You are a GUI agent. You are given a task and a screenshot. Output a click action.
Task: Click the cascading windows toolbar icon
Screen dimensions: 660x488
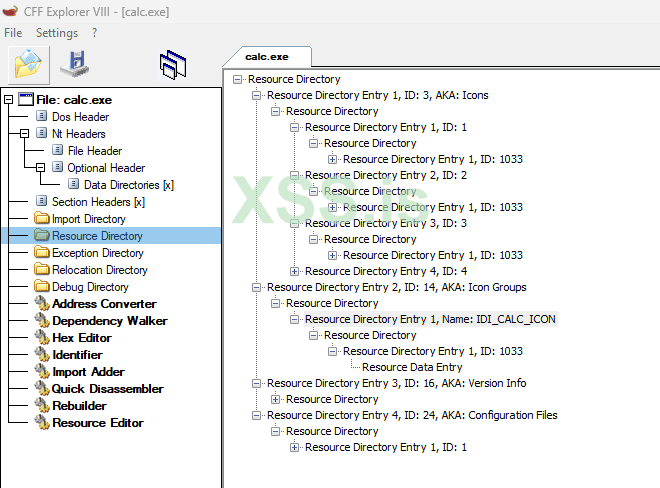tap(173, 64)
